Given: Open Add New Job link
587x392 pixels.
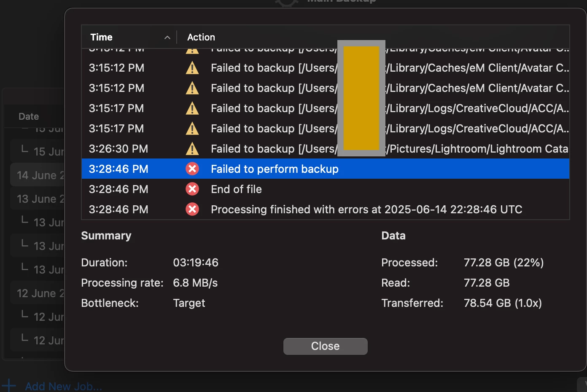Looking at the screenshot, I should 63,386.
